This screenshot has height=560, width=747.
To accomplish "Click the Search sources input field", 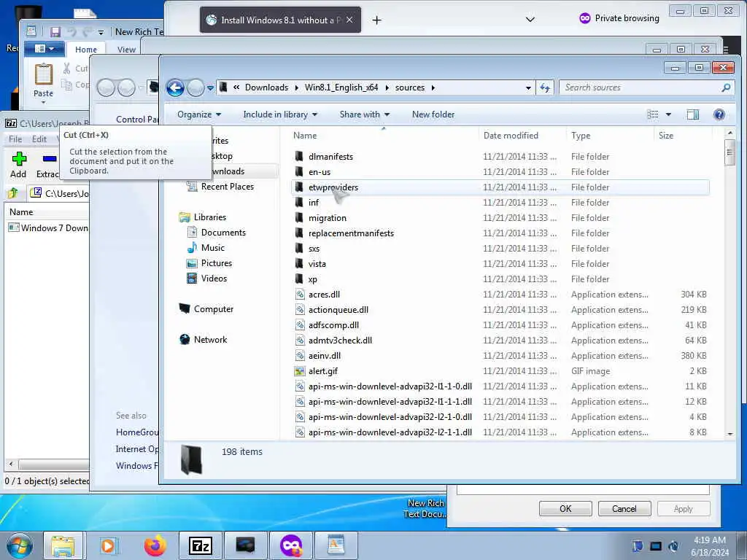I will [640, 87].
